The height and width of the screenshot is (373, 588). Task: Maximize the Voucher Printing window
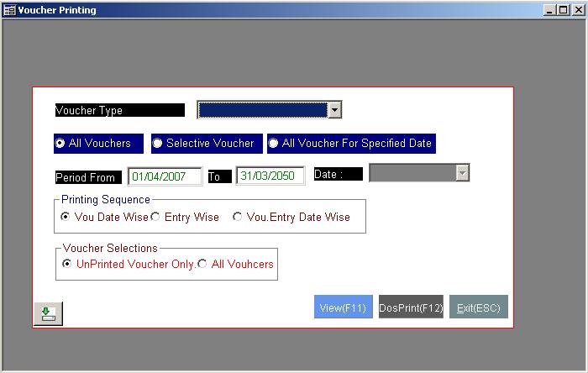563,10
